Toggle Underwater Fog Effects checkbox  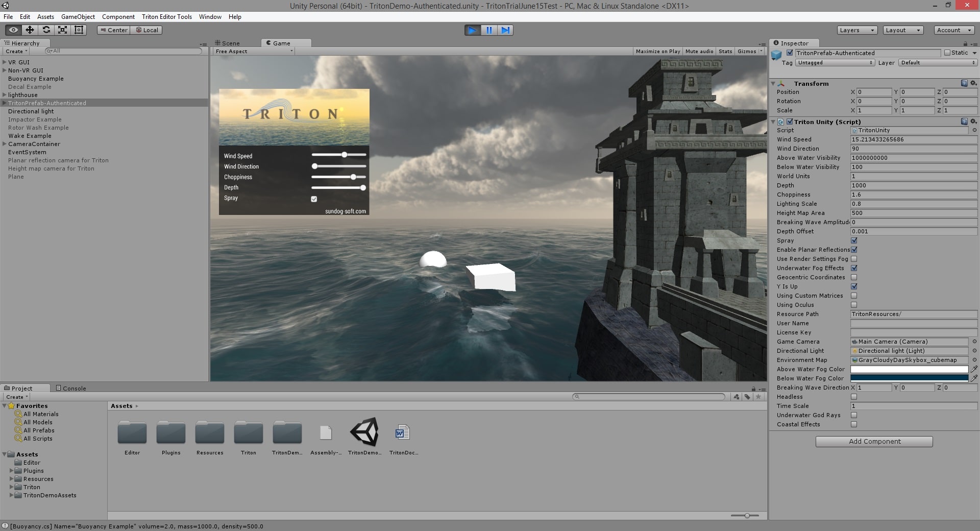tap(854, 268)
